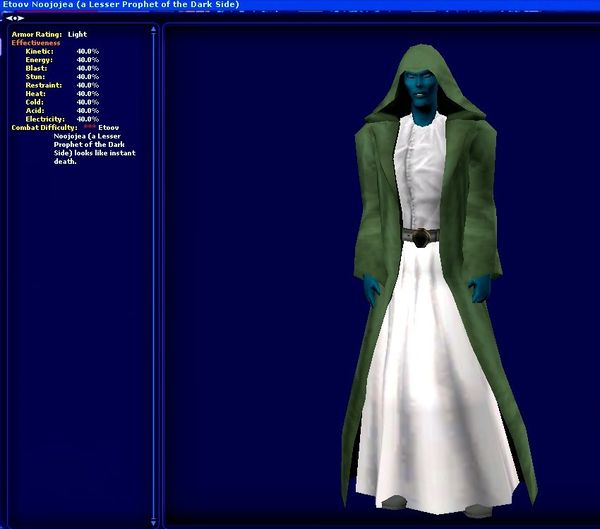Viewport: 600px width, 529px height.
Task: Select the Effectiveness heading
Action: tap(36, 43)
